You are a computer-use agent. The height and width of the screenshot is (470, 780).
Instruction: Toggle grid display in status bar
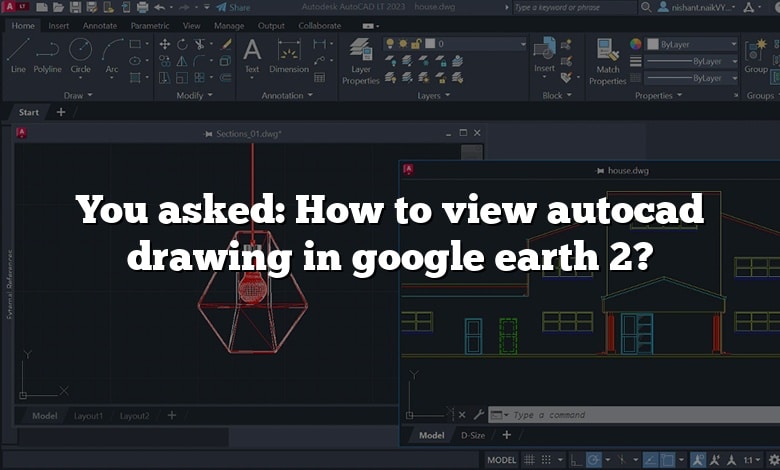529,460
